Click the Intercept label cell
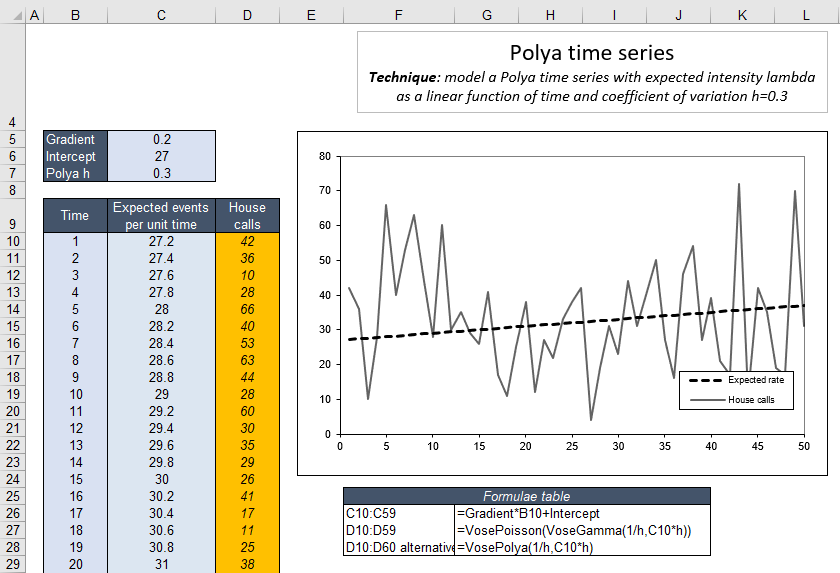This screenshot has width=840, height=573. [76, 156]
